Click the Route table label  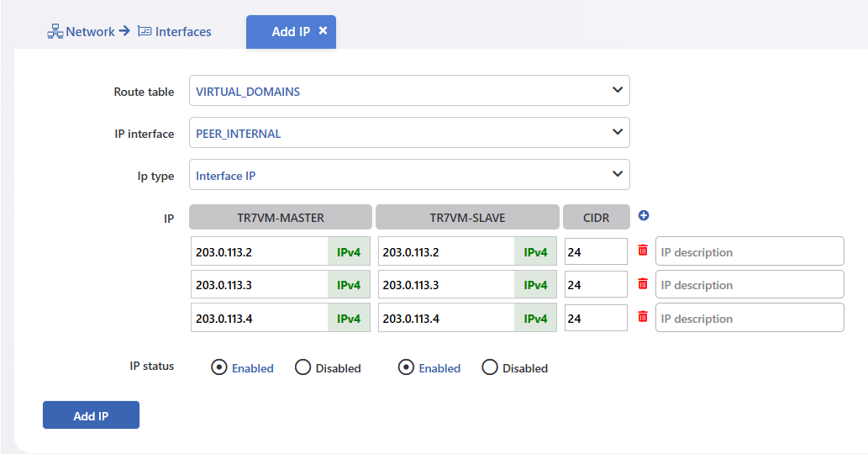[144, 92]
